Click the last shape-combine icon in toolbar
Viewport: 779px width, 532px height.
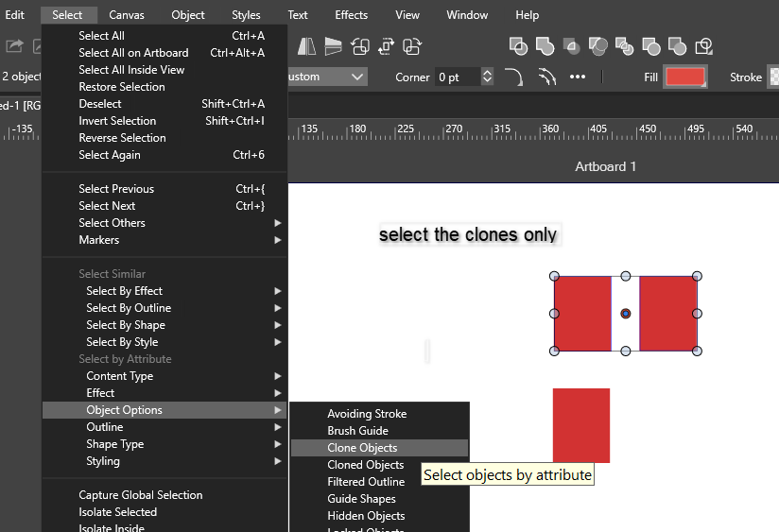(x=703, y=45)
